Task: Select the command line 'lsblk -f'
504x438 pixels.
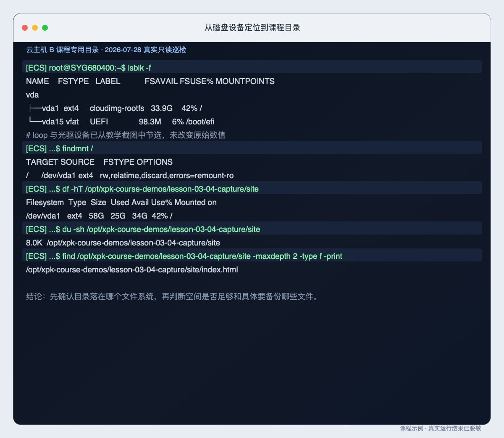Action: pyautogui.click(x=252, y=67)
